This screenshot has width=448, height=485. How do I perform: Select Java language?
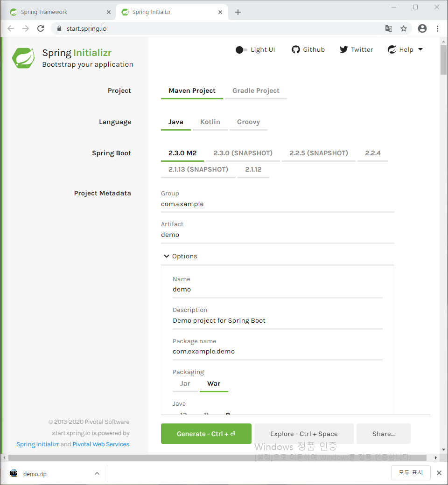(x=176, y=122)
